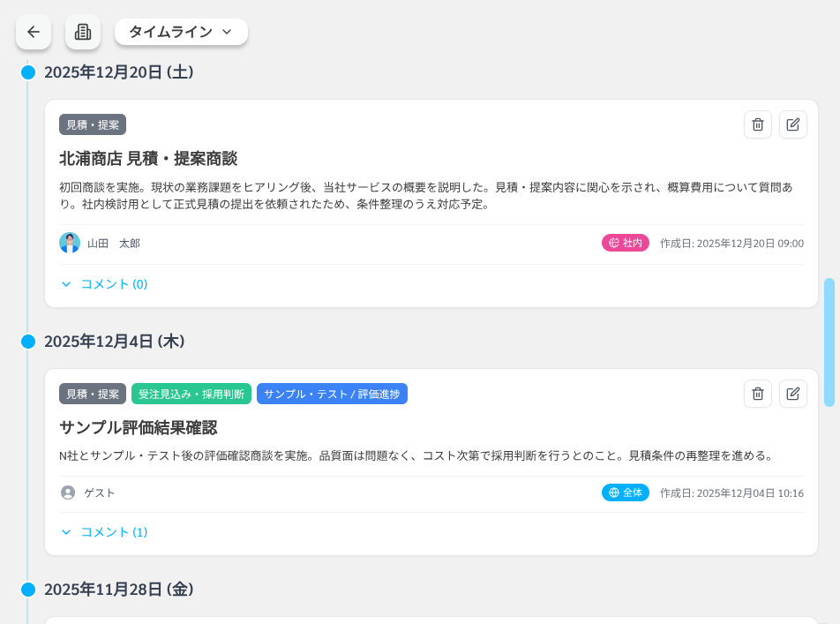Delete the 北浦商店 見積・提案商談 entry

click(757, 124)
